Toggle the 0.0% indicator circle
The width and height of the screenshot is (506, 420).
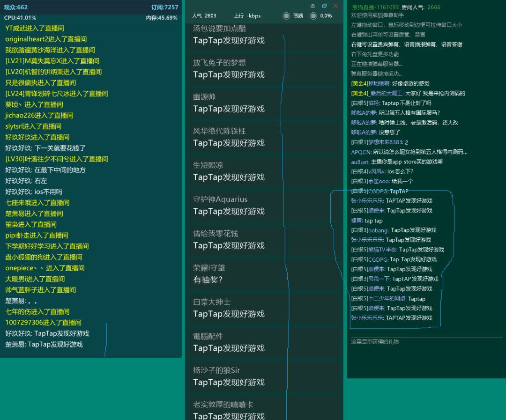(x=313, y=16)
